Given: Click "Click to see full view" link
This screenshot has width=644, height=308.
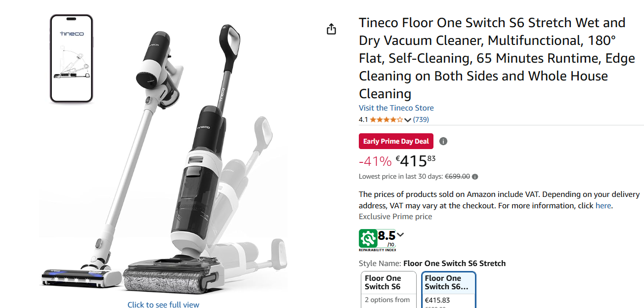Looking at the screenshot, I should coord(163,304).
